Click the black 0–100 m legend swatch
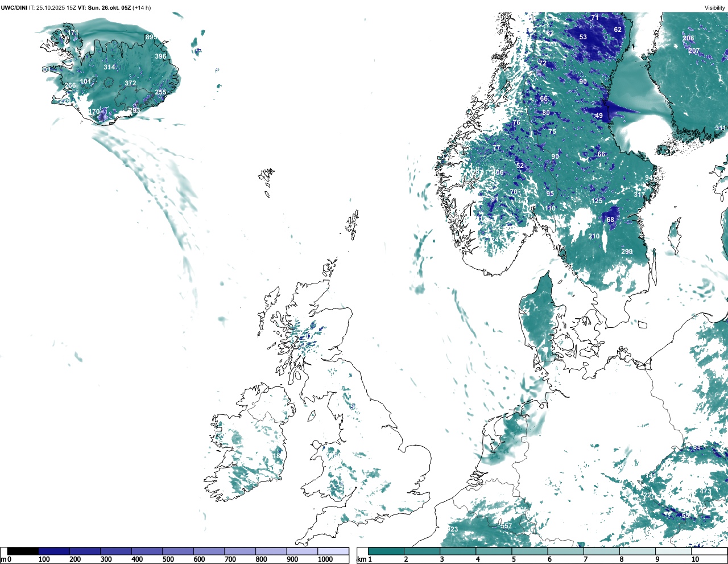The width and height of the screenshot is (728, 564). (x=23, y=551)
